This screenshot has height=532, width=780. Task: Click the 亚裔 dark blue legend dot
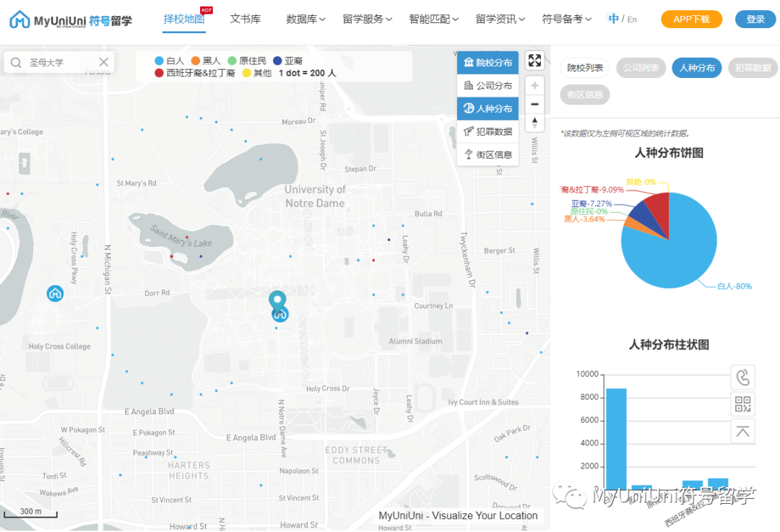point(277,61)
